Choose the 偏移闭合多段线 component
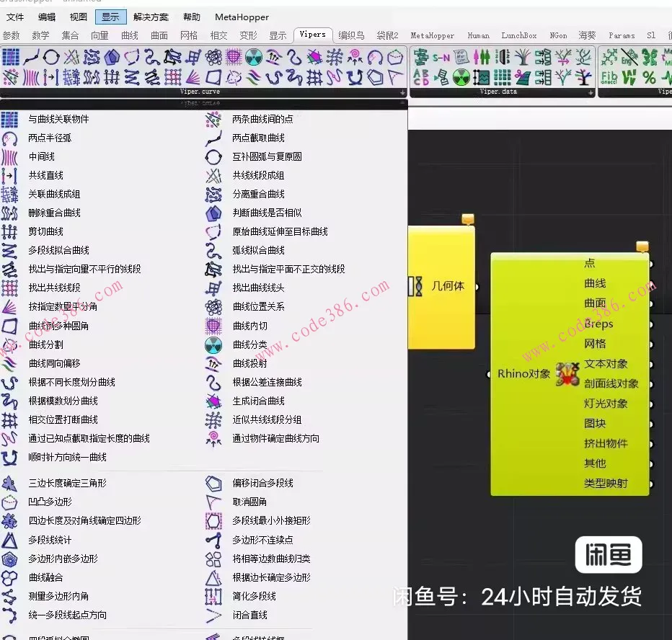This screenshot has height=640, width=672. pos(262,483)
